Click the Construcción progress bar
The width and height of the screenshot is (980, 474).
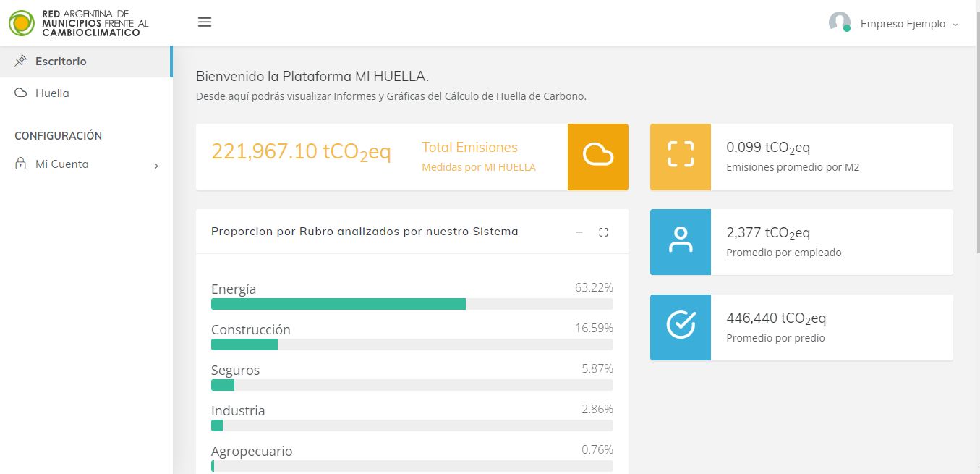(x=412, y=344)
